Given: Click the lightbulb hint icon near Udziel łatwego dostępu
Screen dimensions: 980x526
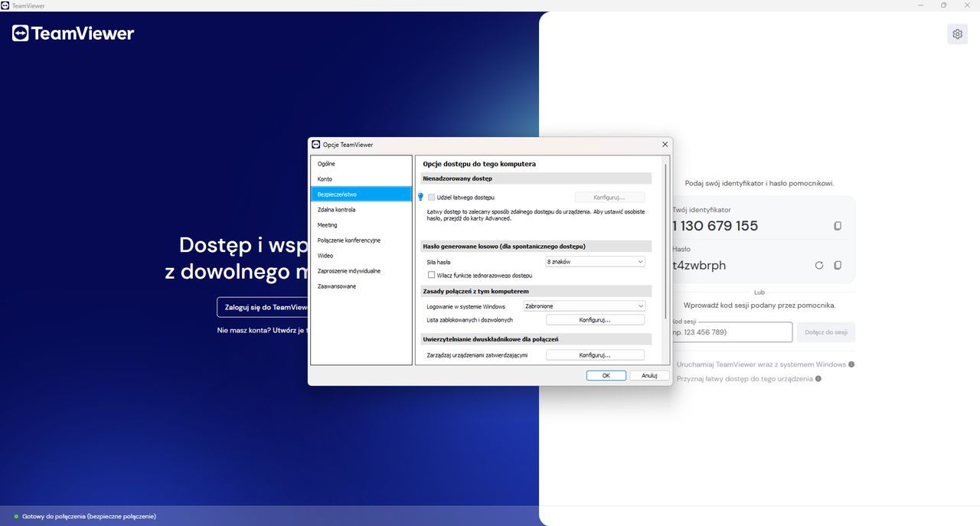Looking at the screenshot, I should [x=420, y=198].
